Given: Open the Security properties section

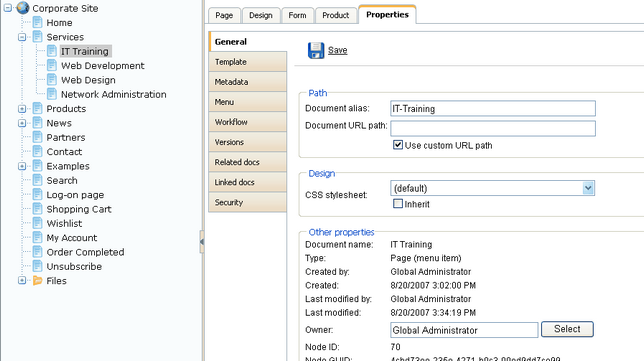Looking at the screenshot, I should point(248,202).
